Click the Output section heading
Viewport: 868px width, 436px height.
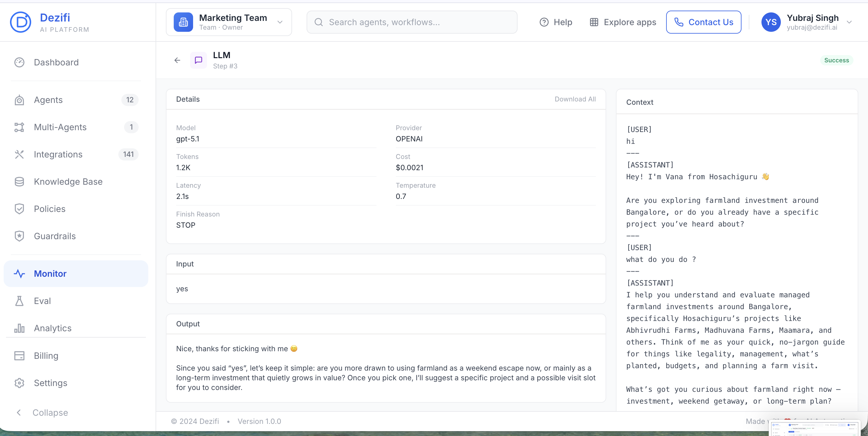[x=188, y=324]
